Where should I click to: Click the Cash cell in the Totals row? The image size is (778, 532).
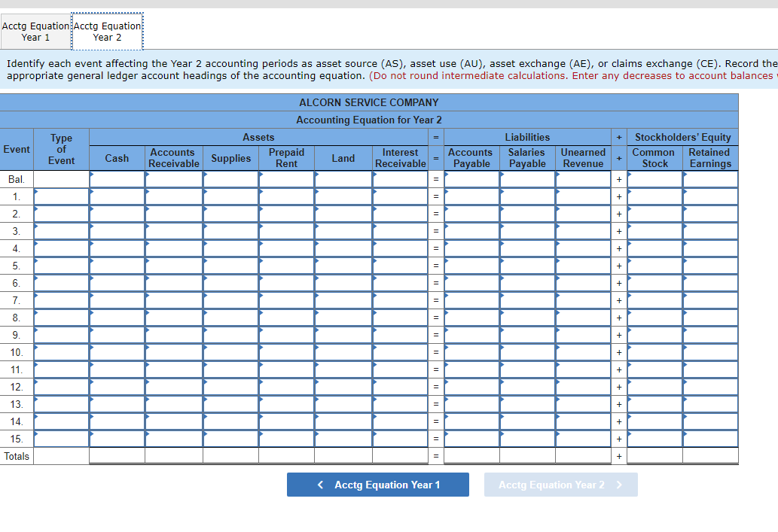[x=117, y=455]
